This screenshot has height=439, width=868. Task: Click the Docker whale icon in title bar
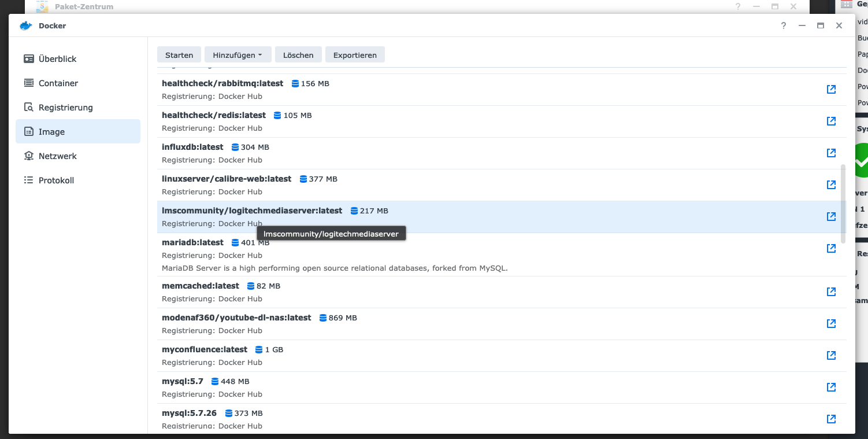pos(25,25)
